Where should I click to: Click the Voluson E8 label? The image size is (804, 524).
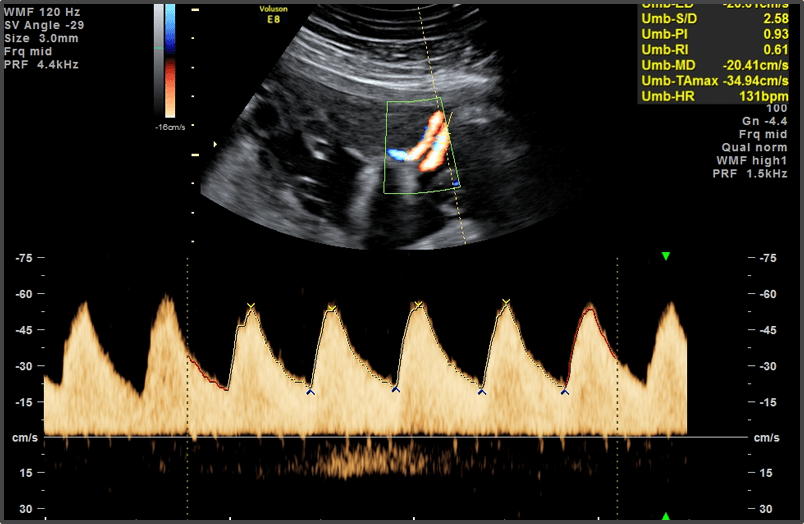pyautogui.click(x=273, y=14)
